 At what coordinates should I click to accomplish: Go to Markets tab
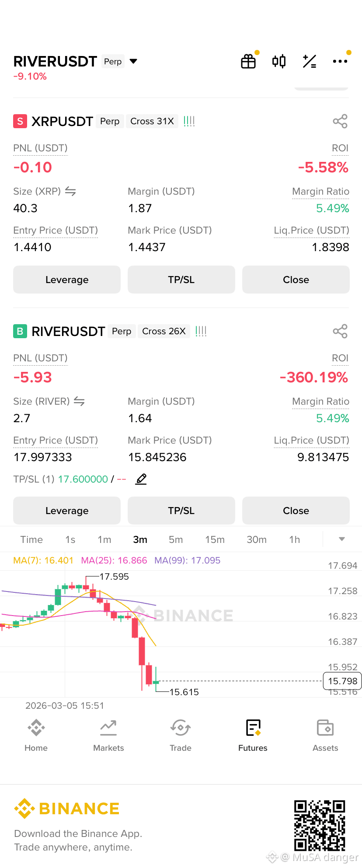(x=108, y=735)
